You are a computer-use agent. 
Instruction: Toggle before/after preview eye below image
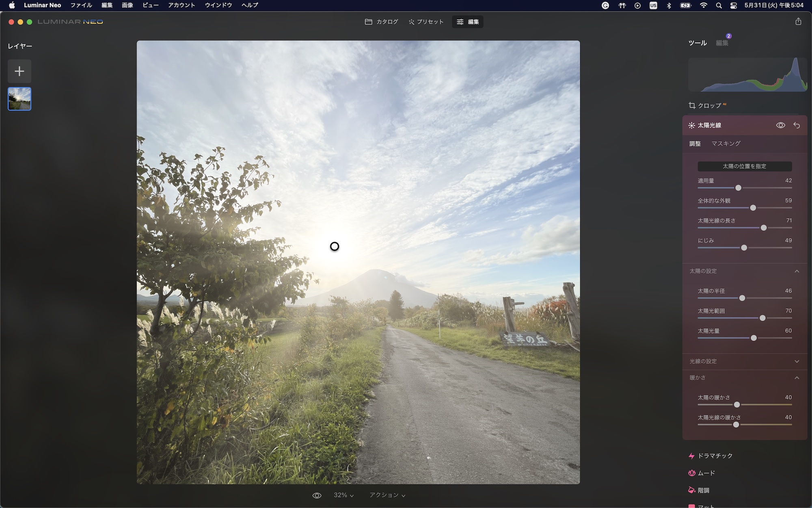point(317,495)
